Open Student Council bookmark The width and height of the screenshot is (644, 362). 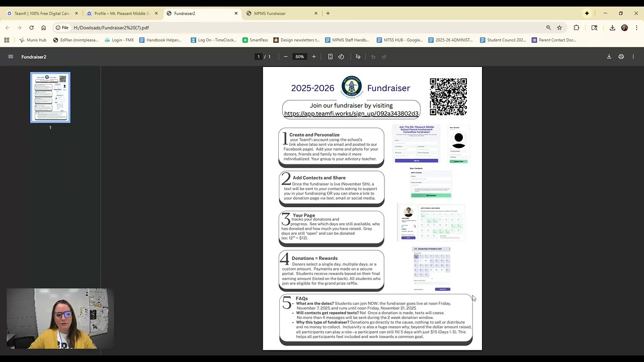(x=503, y=40)
